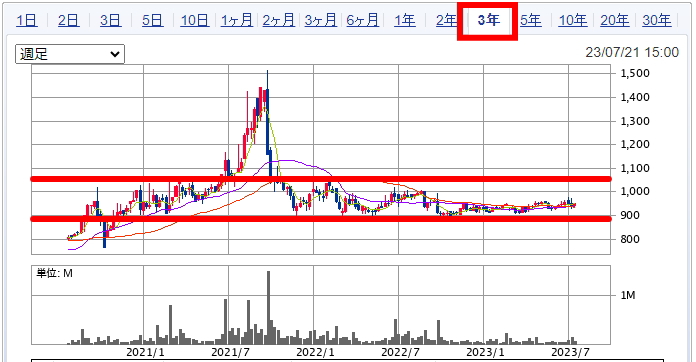Select the 30年 chart period
Viewport: 696px width, 362px height.
(656, 20)
